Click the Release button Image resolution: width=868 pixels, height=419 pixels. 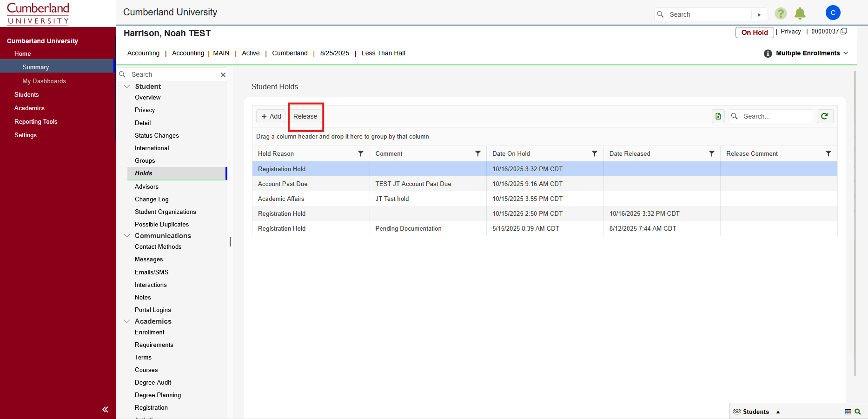tap(305, 116)
